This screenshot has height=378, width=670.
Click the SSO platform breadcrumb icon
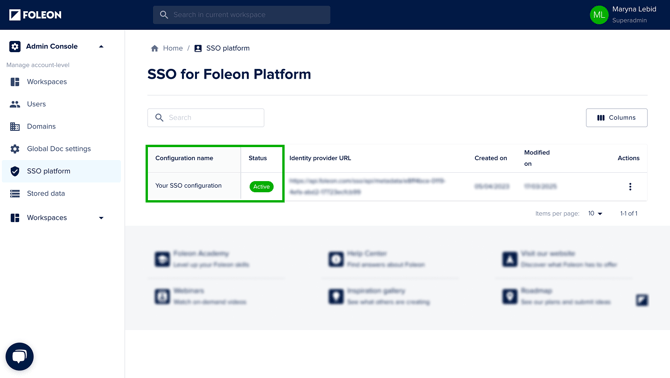[x=198, y=48]
